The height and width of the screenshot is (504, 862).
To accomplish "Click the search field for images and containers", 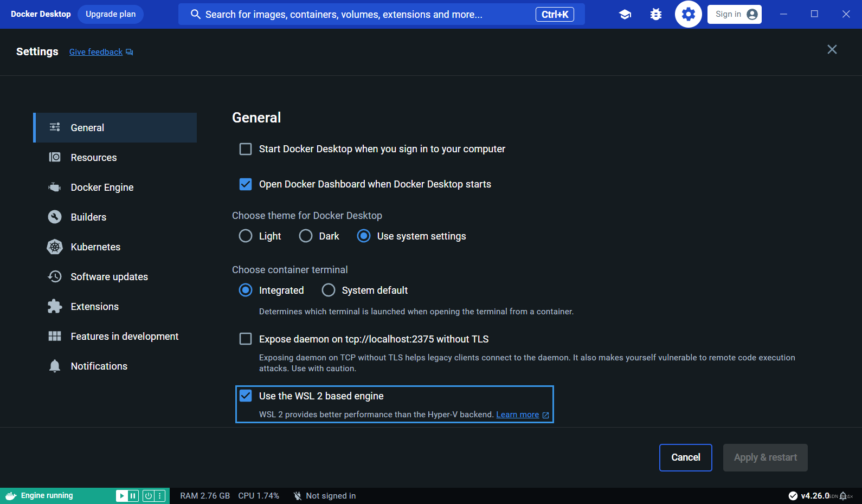I will coord(382,14).
